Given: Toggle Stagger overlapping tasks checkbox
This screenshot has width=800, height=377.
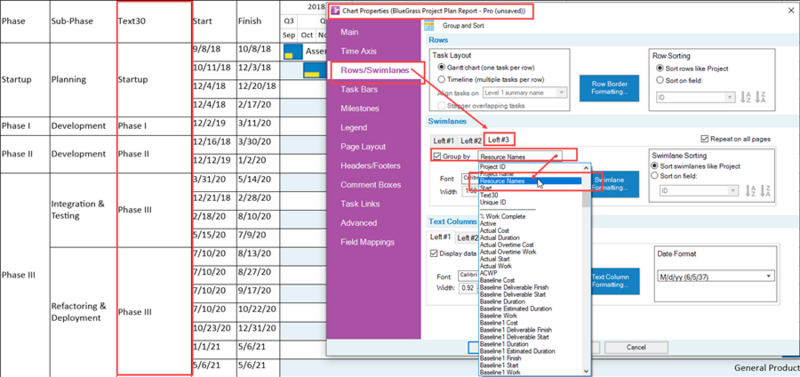Looking at the screenshot, I should (441, 106).
